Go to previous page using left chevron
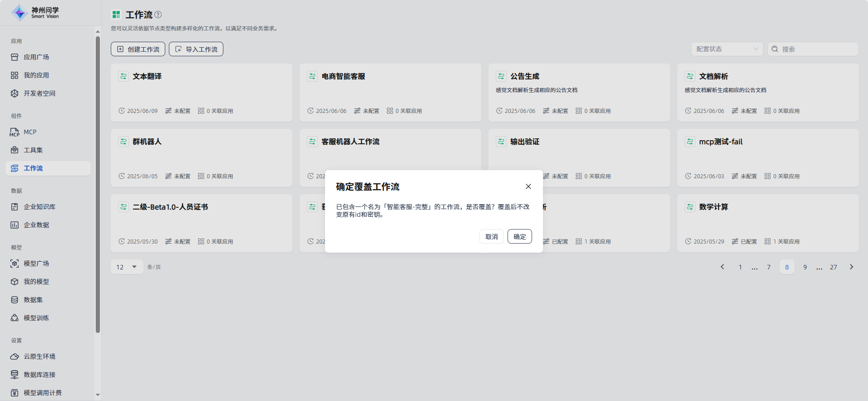 pos(722,267)
